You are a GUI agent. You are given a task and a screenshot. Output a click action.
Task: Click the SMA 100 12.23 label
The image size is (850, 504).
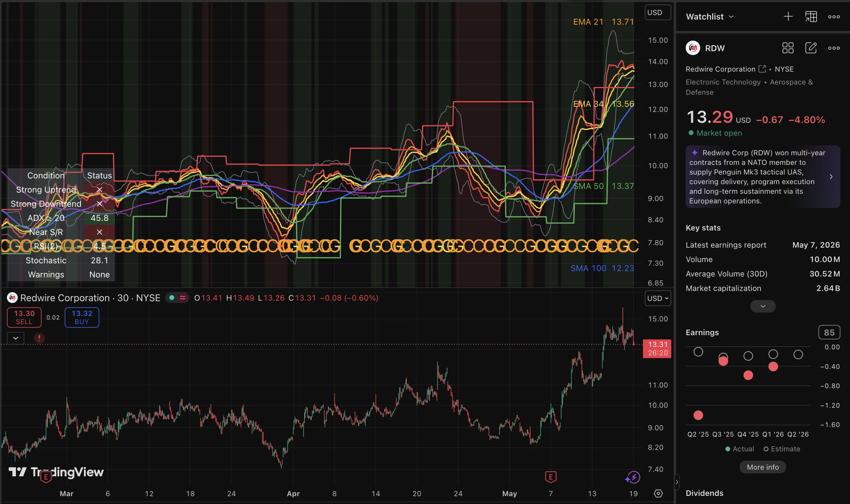click(602, 268)
